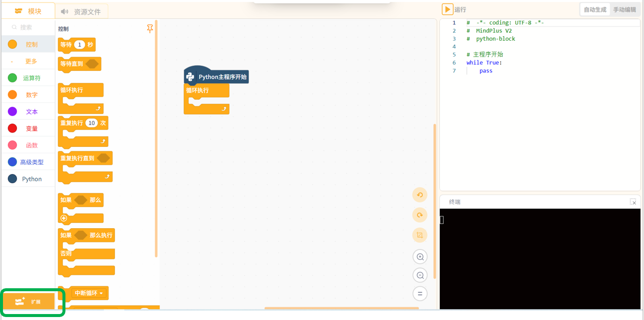Click the 搜索 block search field
Screen dimensions: 644x320
[x=28, y=27]
